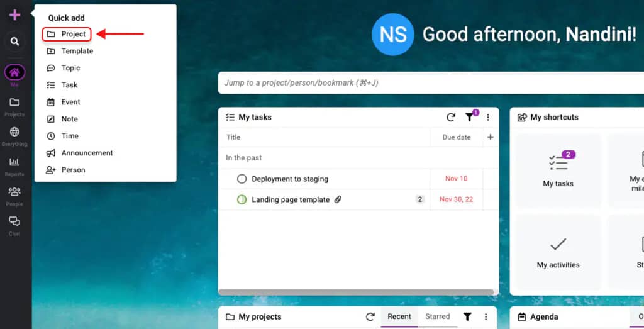The width and height of the screenshot is (644, 329).
Task: Mark Deployment to staging task complete
Action: tap(241, 179)
